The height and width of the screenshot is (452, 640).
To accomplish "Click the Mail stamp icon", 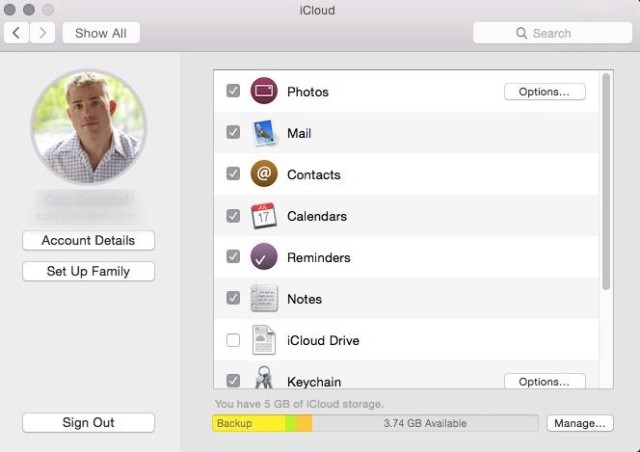I will pyautogui.click(x=264, y=133).
